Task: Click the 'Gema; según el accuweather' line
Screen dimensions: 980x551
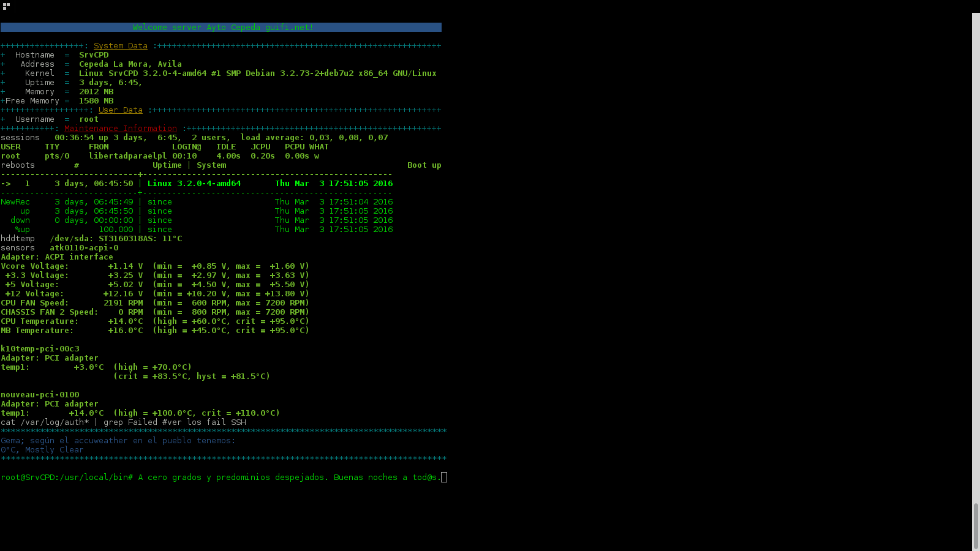Action: 118,441
